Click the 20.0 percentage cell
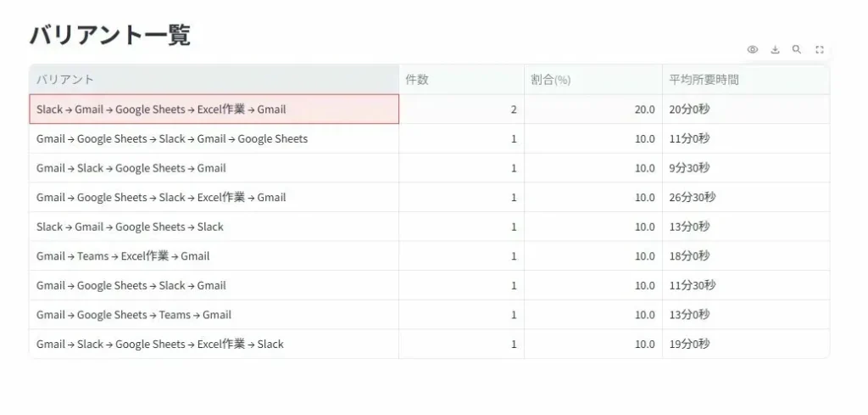 (593, 109)
